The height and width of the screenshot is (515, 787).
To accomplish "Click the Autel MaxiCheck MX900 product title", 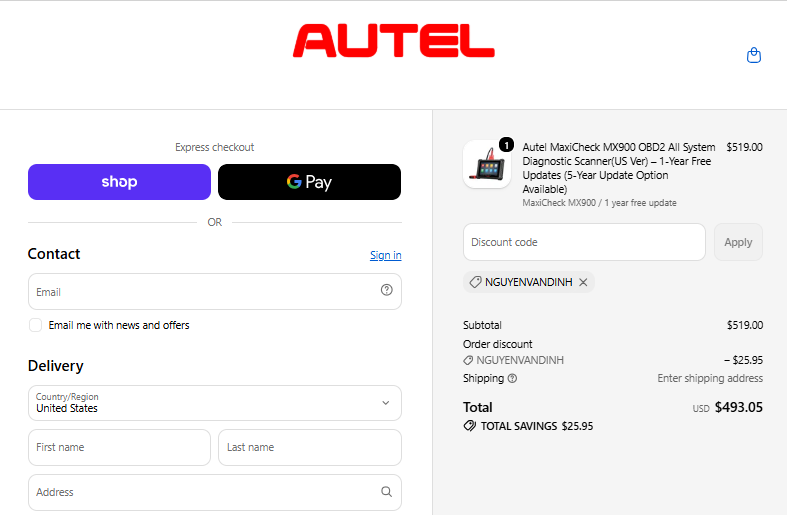I will 619,168.
